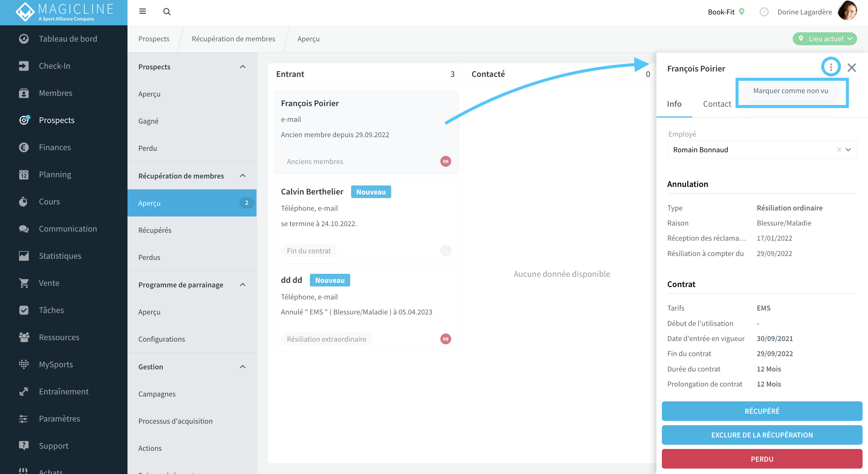The width and height of the screenshot is (868, 474).
Task: Clear the Romain Bonnaud employee selection
Action: 839,150
